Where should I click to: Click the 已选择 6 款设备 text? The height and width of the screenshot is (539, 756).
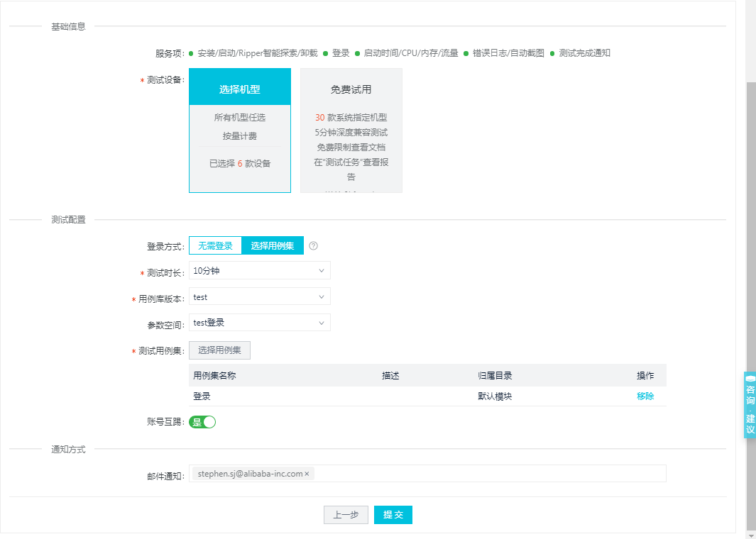click(239, 163)
